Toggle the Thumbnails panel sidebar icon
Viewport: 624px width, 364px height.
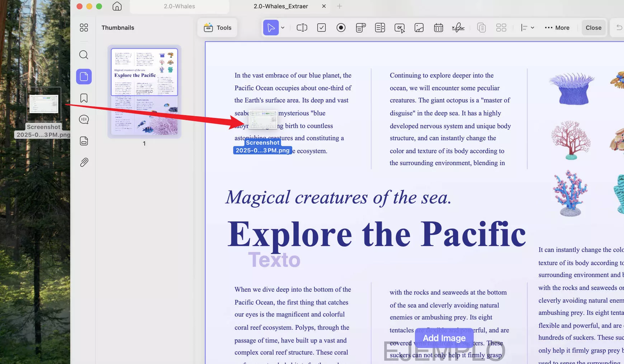pyautogui.click(x=84, y=76)
